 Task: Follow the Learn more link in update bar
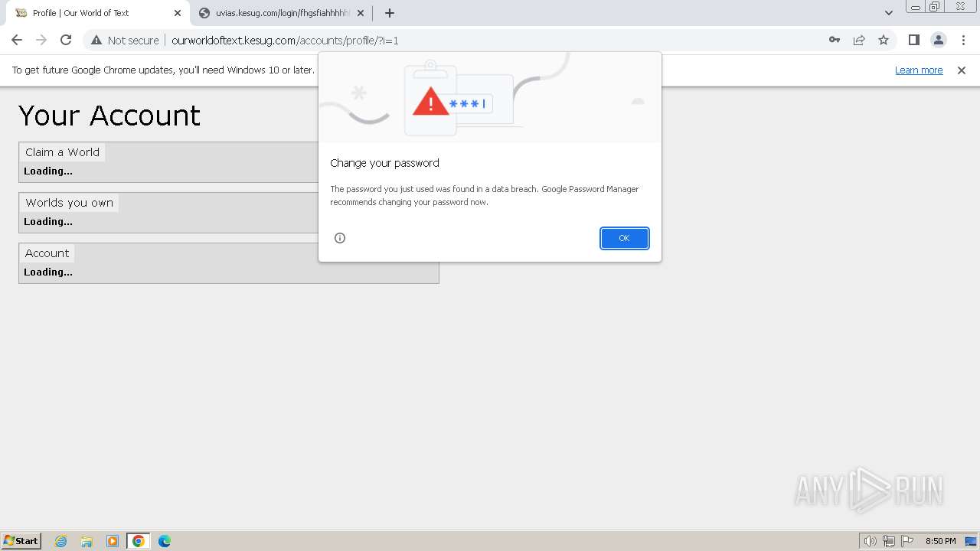[919, 70]
